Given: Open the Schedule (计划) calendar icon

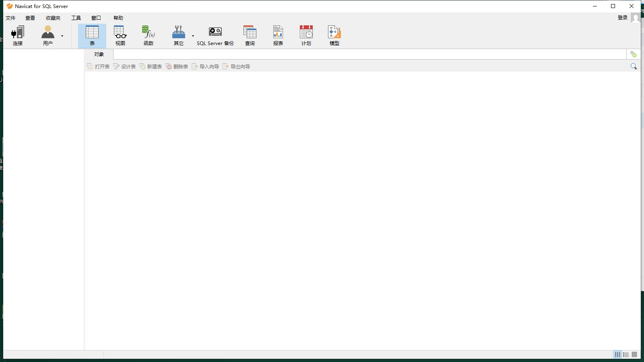Looking at the screenshot, I should [306, 35].
